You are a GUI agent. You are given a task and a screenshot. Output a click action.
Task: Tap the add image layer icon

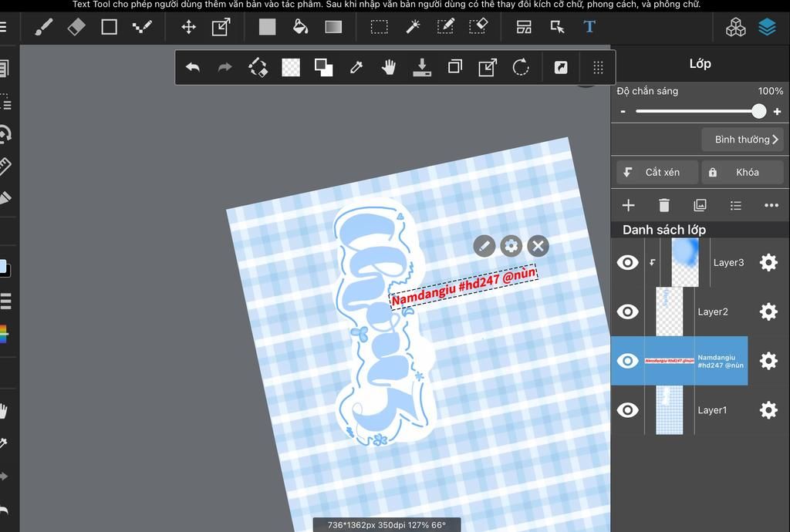tap(700, 205)
